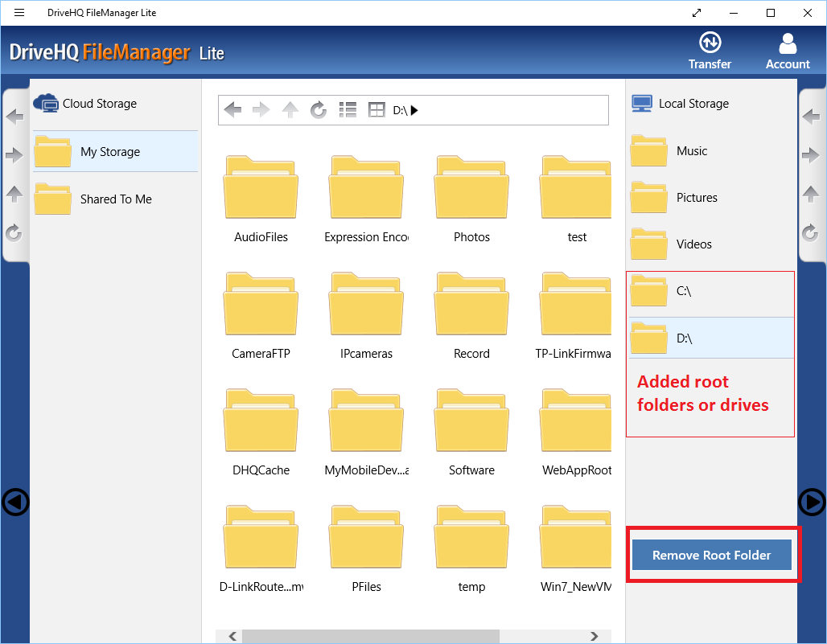This screenshot has width=827, height=644.
Task: Open the Account panel
Action: coord(787,48)
